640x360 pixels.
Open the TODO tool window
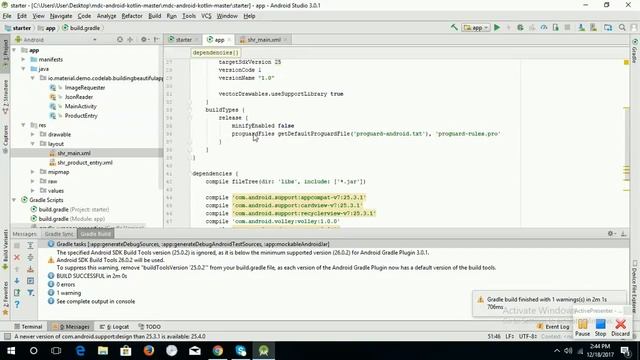(x=149, y=327)
